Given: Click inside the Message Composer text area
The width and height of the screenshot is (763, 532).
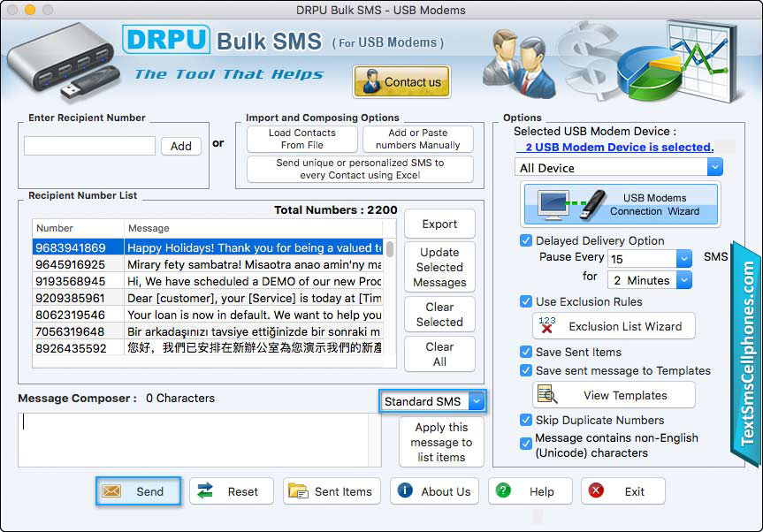Looking at the screenshot, I should coord(200,439).
